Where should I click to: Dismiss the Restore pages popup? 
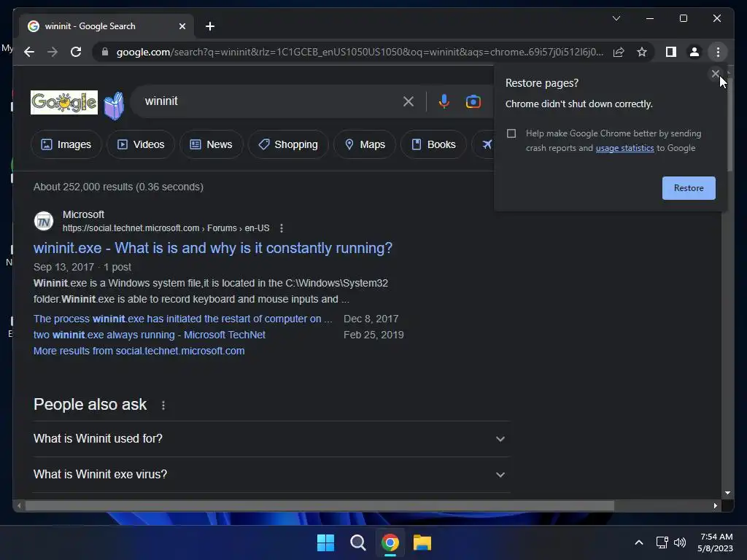[x=715, y=74]
